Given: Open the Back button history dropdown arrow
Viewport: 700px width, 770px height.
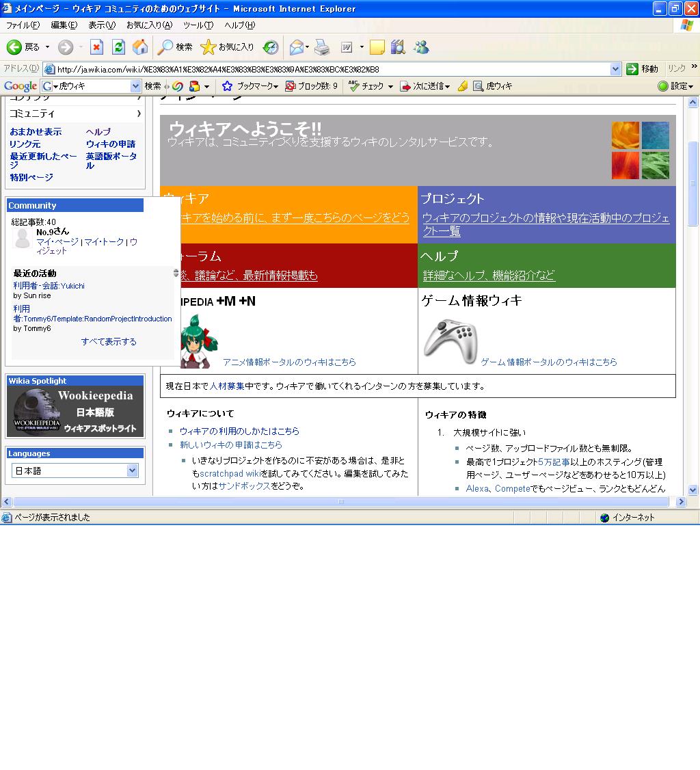Looking at the screenshot, I should tap(48, 47).
